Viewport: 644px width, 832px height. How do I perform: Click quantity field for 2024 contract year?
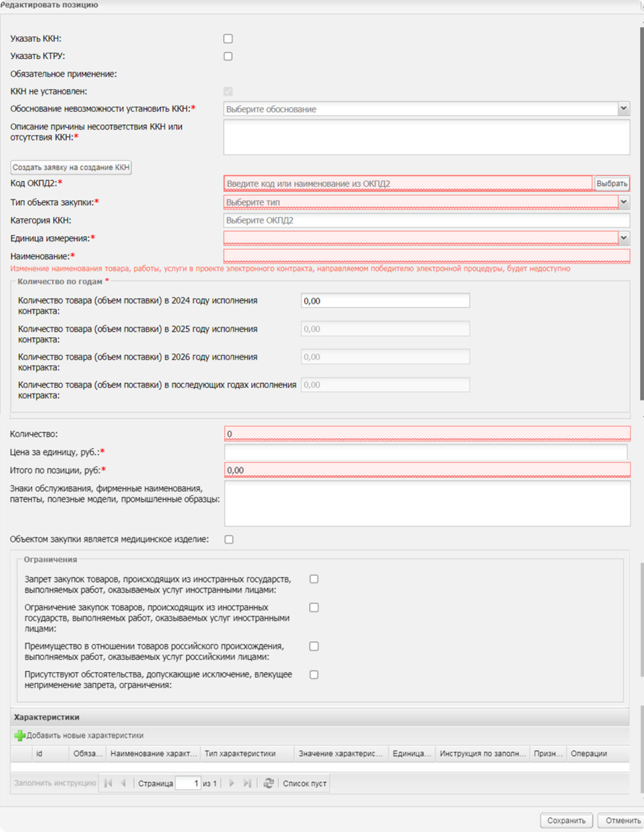click(386, 301)
